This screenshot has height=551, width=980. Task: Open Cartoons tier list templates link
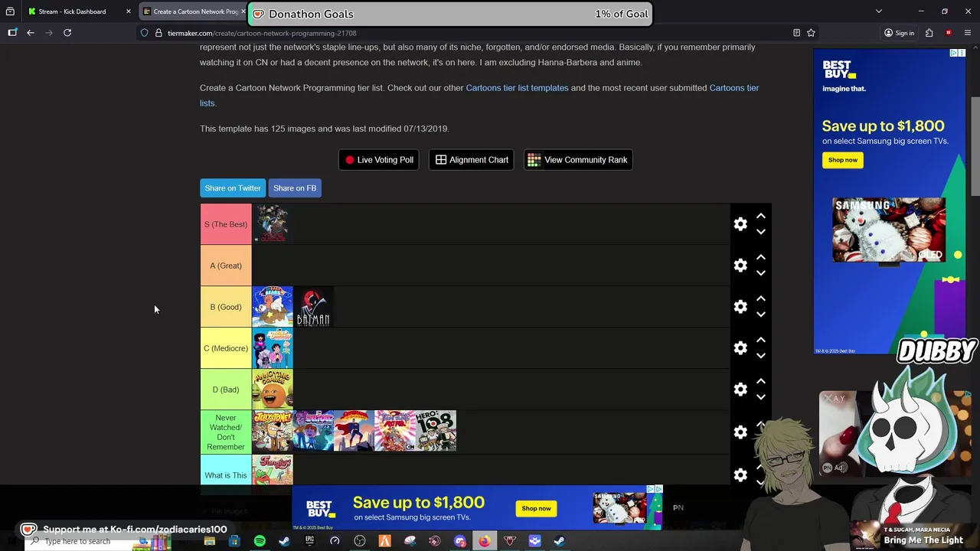point(517,88)
